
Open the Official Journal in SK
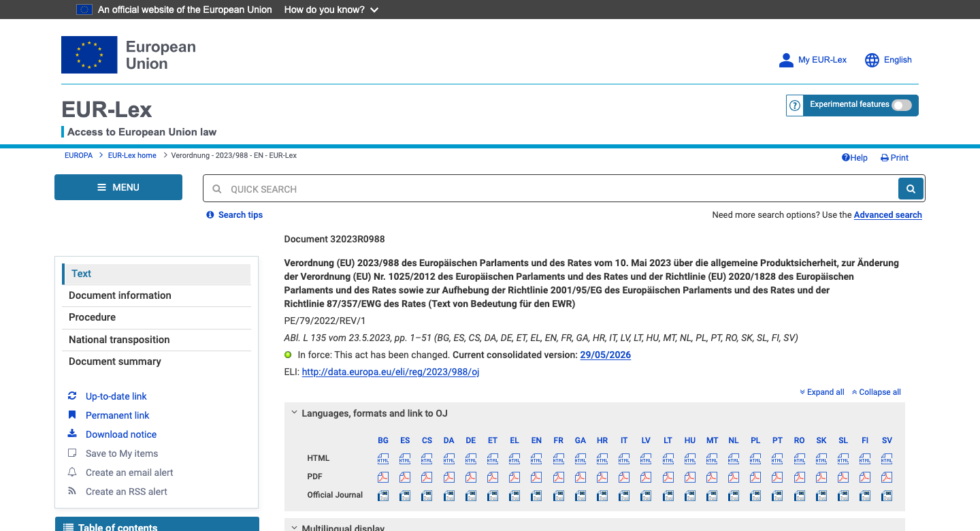pos(821,496)
